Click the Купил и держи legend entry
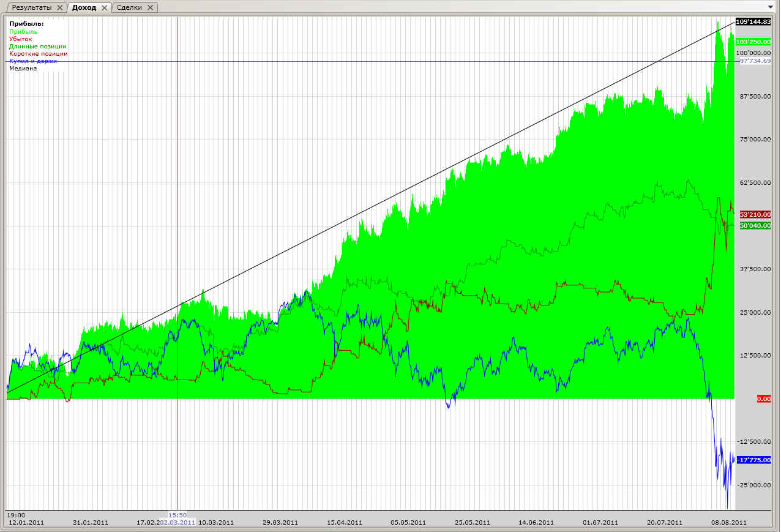The height and width of the screenshot is (532, 781). (33, 61)
